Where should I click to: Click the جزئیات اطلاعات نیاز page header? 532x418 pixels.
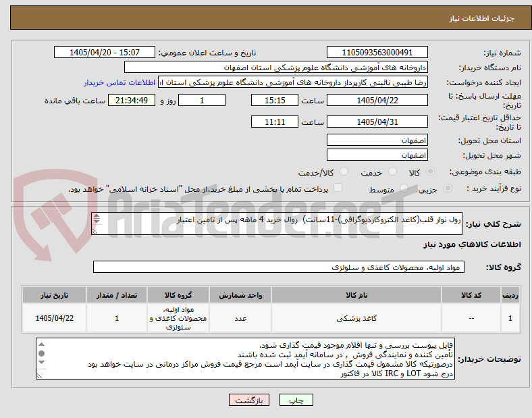pos(482,18)
